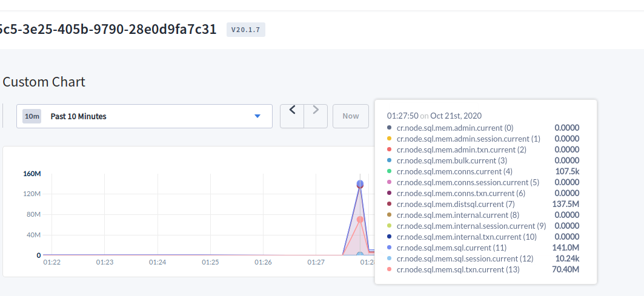Click the 10m badge in time selector
The height and width of the screenshot is (296, 644).
click(32, 116)
